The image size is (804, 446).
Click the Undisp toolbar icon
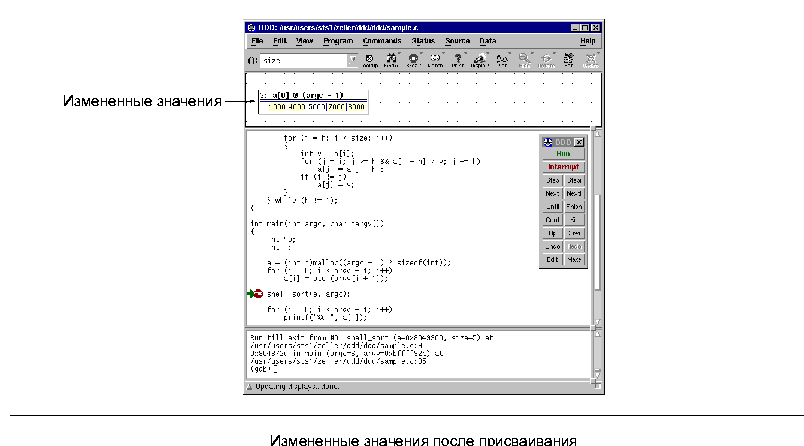(x=591, y=60)
